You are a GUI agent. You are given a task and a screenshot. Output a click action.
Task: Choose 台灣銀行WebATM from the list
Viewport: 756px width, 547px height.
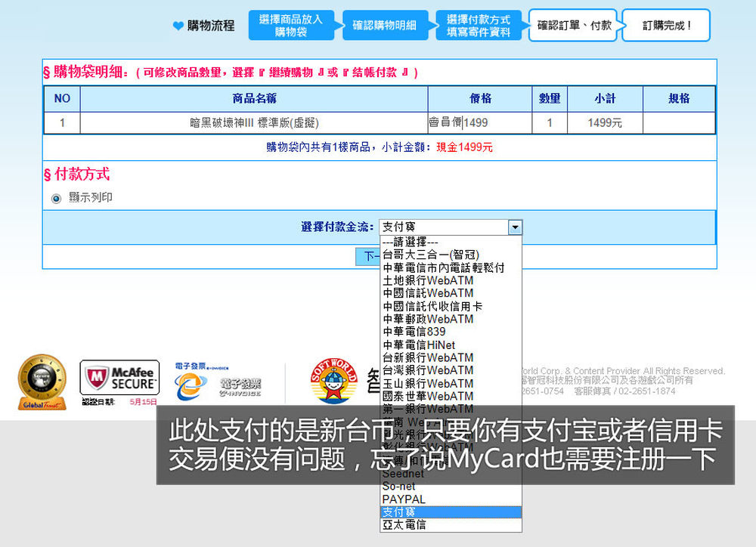point(451,370)
